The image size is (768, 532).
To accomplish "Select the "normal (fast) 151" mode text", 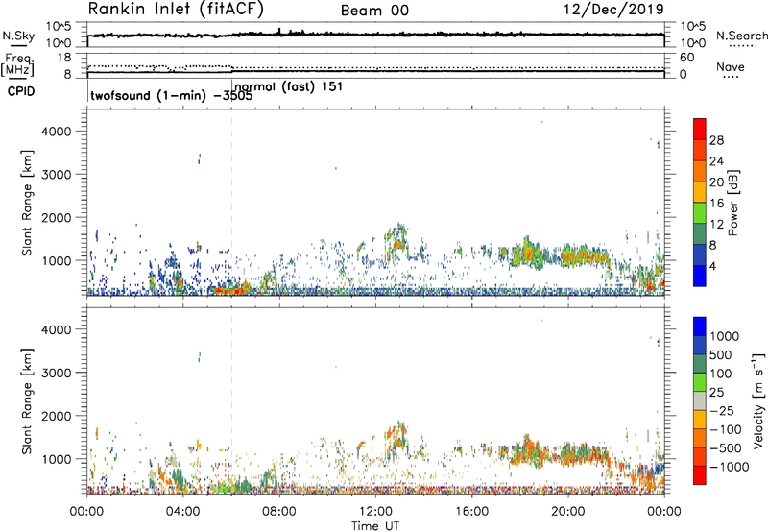I will (289, 86).
